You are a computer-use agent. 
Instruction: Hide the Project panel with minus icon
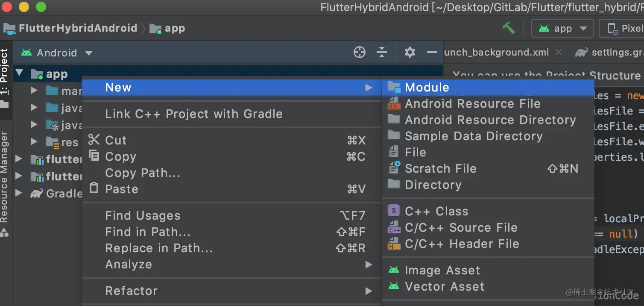click(432, 53)
